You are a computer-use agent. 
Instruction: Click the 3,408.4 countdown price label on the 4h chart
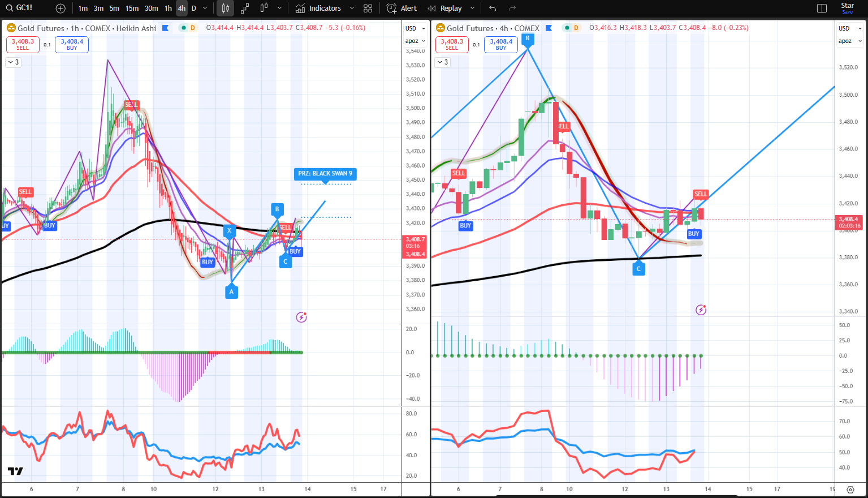point(848,222)
